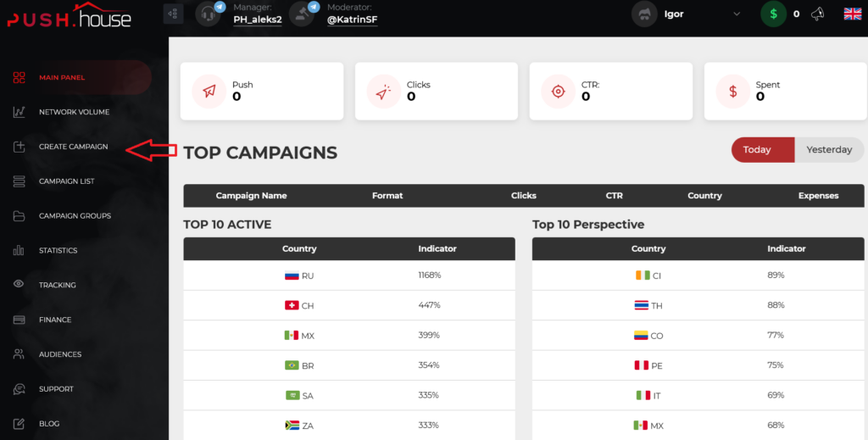This screenshot has height=440, width=868.
Task: Click the Campaign Groups folder icon
Action: (19, 216)
